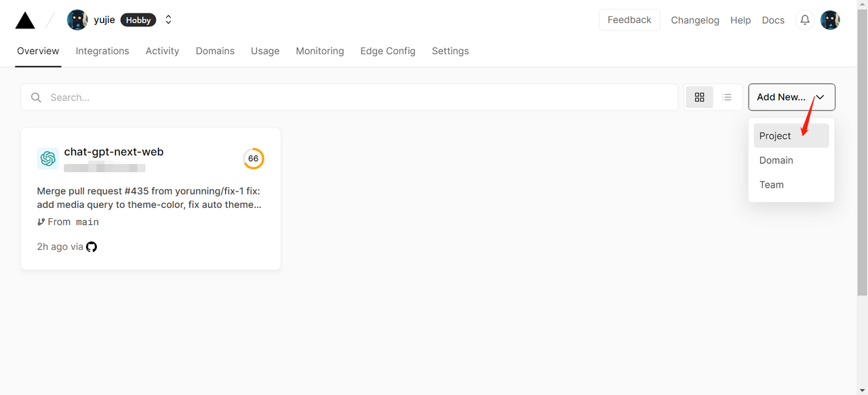868x395 pixels.
Task: Click the GitHub icon on project card
Action: tap(92, 247)
